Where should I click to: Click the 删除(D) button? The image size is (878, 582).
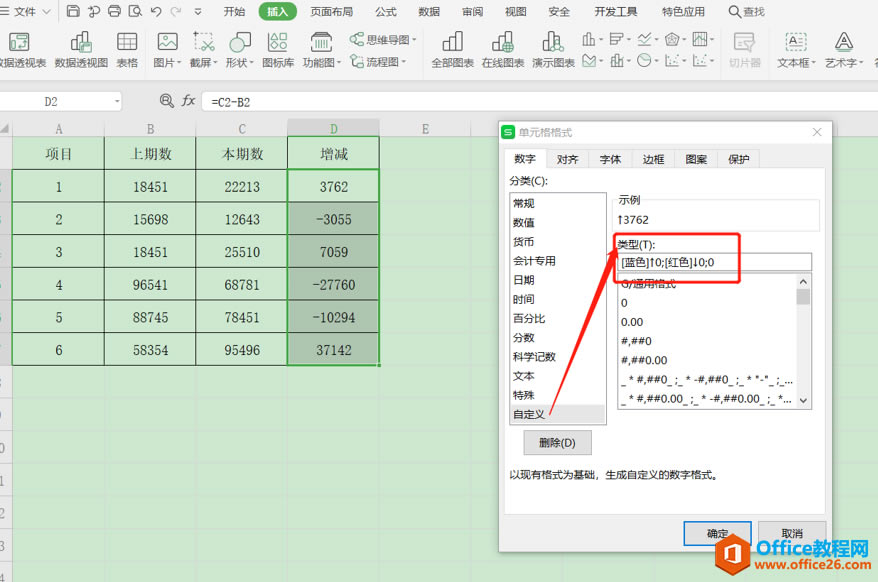pyautogui.click(x=557, y=443)
